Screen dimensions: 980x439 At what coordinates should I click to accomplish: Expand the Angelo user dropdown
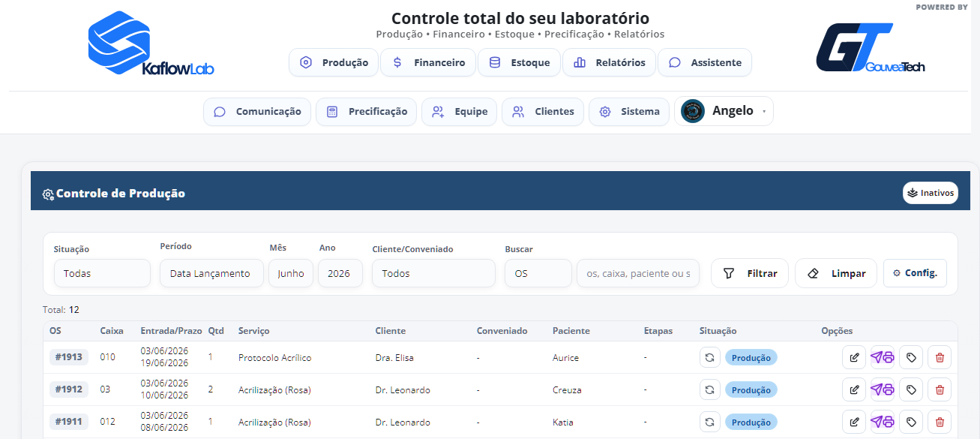(724, 111)
